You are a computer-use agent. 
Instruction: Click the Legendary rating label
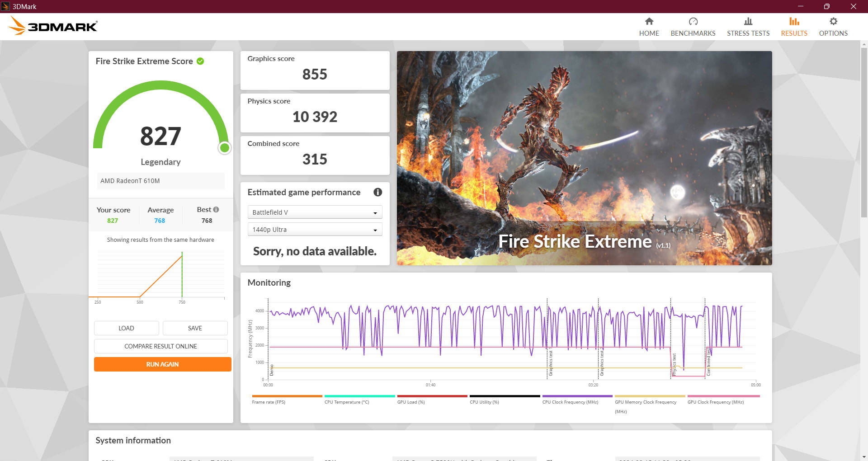tap(160, 162)
